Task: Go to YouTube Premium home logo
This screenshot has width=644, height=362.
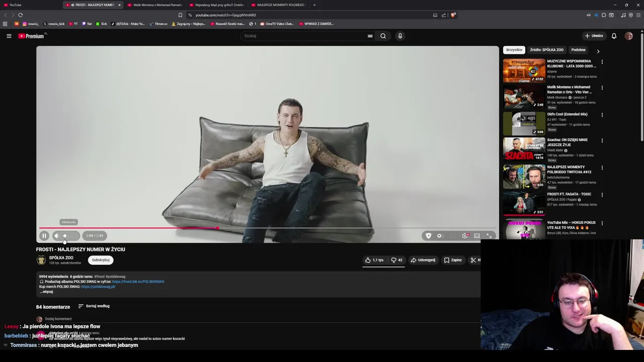Action: tap(32, 36)
